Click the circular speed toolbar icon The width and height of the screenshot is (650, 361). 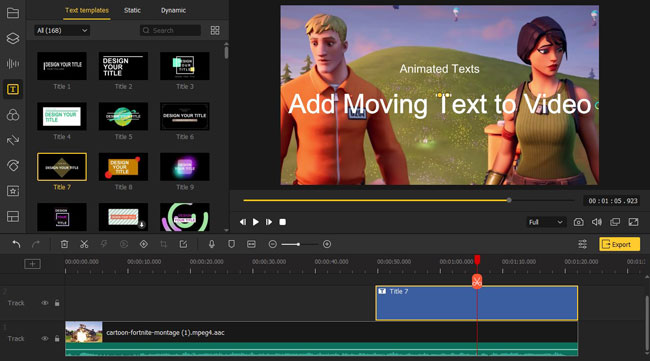124,244
